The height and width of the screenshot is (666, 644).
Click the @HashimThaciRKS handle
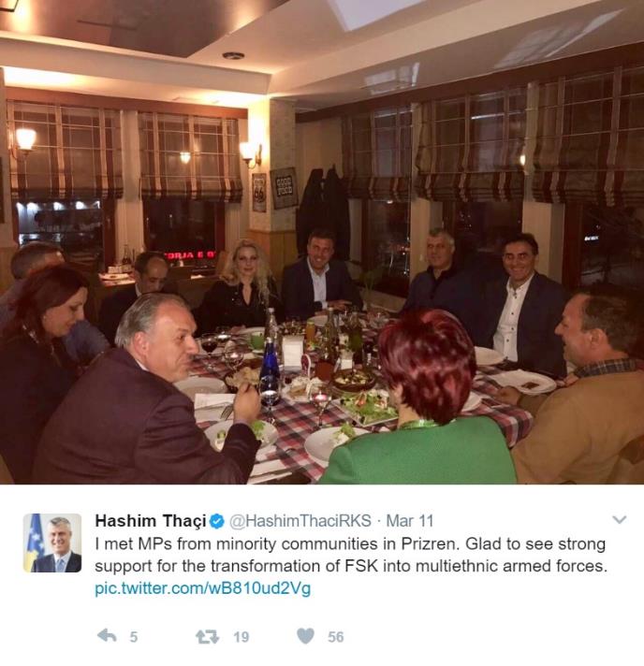[x=300, y=521]
